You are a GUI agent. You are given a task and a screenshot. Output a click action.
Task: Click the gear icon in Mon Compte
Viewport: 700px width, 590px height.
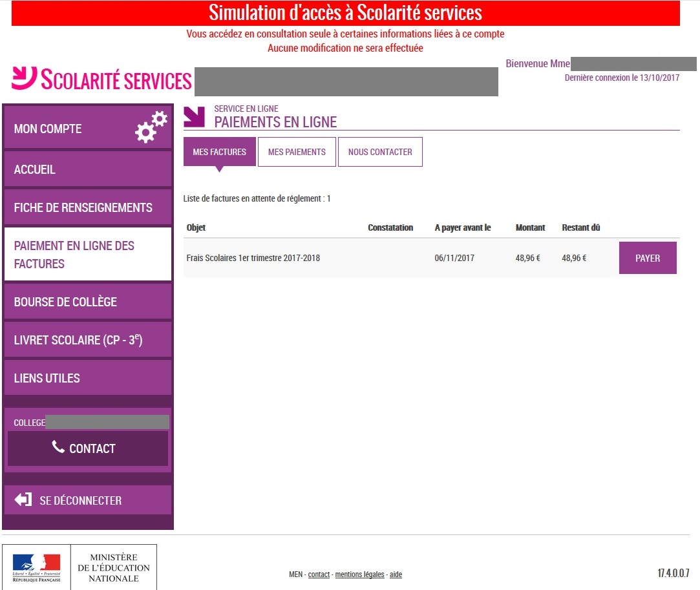(151, 127)
